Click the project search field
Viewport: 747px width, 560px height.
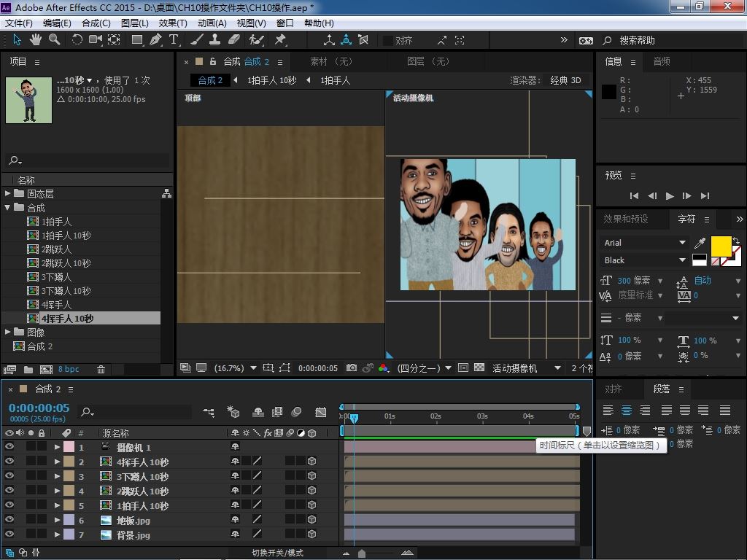[x=88, y=160]
